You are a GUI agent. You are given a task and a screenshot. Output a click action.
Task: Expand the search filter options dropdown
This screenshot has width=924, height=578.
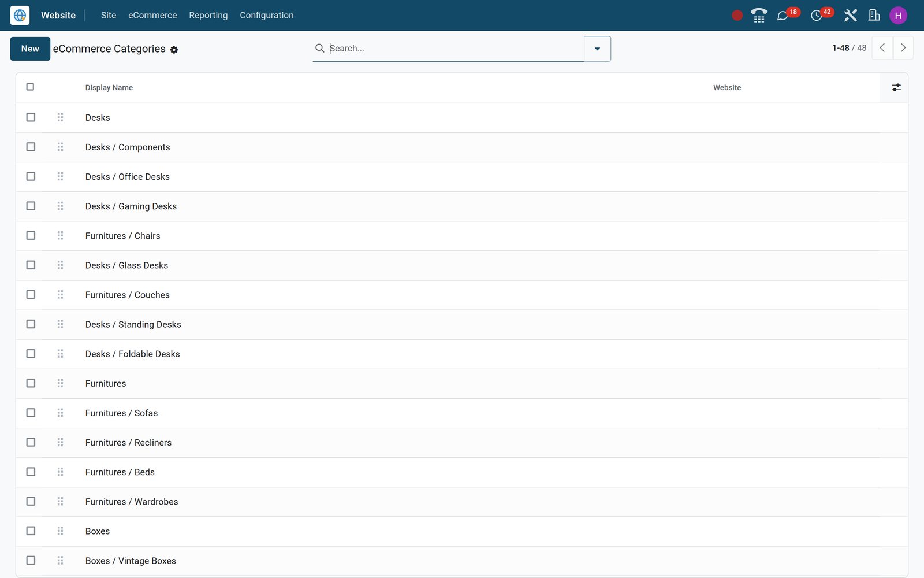pyautogui.click(x=597, y=49)
